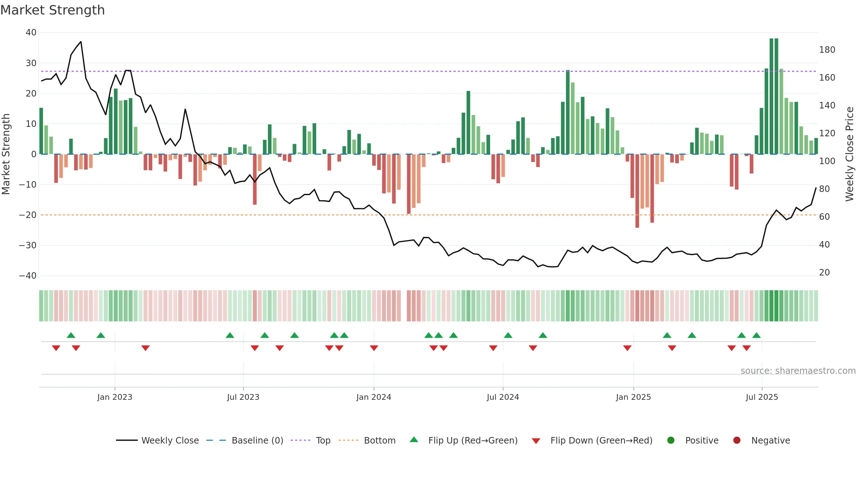
Task: Toggle the Top legend entry
Action: [311, 440]
